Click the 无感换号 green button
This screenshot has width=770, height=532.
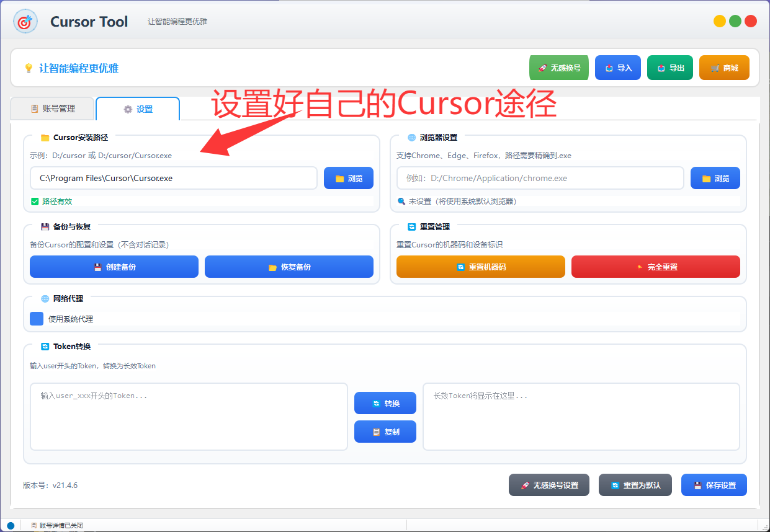558,68
